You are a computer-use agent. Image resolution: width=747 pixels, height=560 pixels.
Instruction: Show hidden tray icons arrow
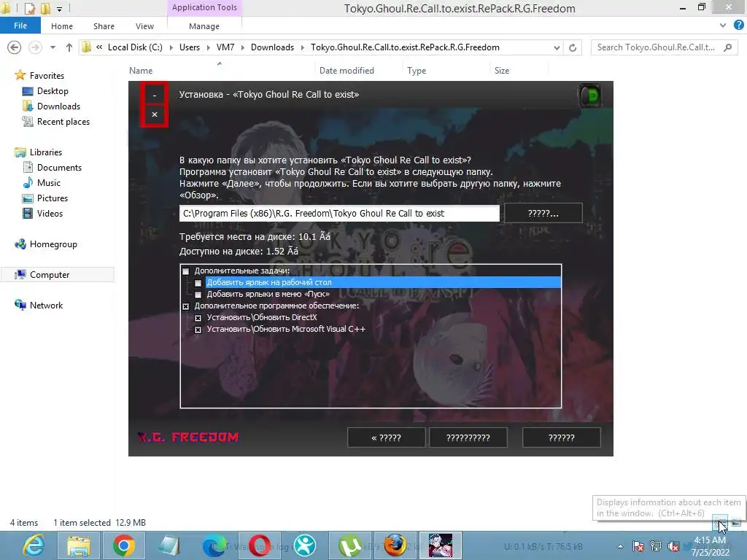(620, 546)
